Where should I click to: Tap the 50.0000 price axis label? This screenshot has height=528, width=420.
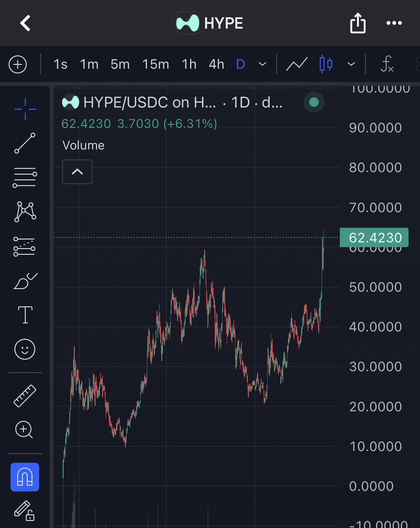click(376, 287)
